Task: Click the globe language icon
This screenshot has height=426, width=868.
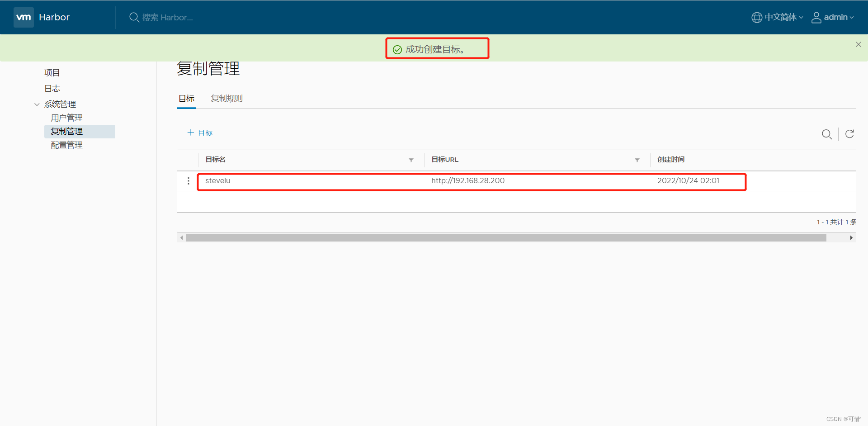Action: pos(756,17)
